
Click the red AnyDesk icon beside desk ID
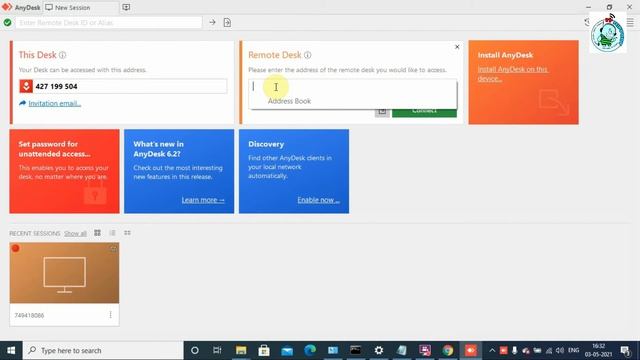tap(26, 86)
